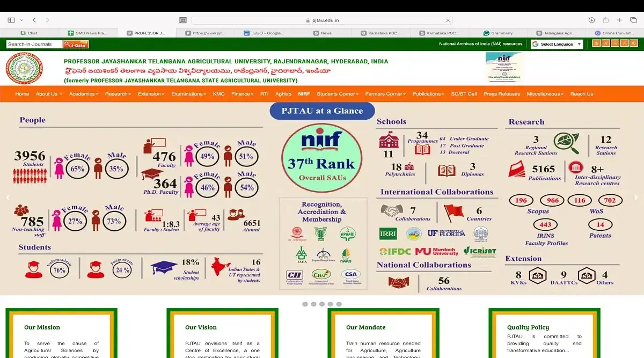
Task: Switch to the Grammarly browser tab
Action: coord(499,33)
